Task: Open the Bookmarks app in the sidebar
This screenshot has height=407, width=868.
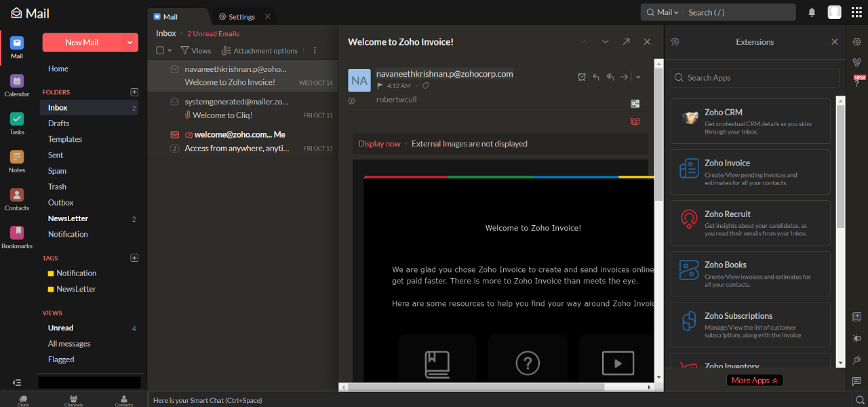Action: 17,237
